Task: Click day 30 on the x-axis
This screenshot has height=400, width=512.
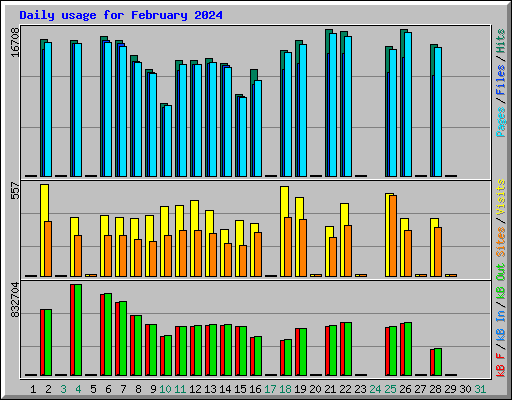Action: (x=465, y=389)
